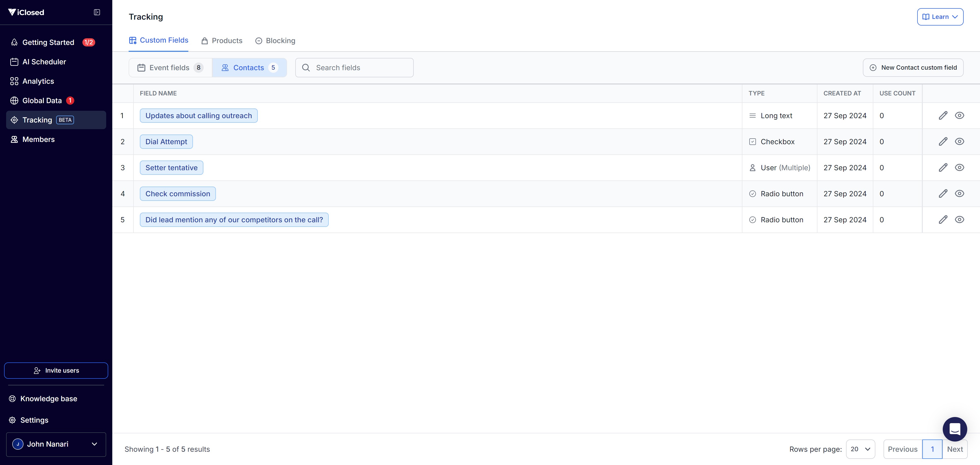980x465 pixels.
Task: Open Global Data in the sidebar
Action: [x=42, y=101]
